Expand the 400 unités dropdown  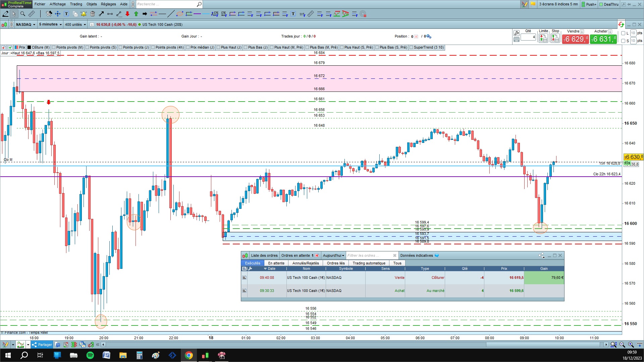(75, 24)
